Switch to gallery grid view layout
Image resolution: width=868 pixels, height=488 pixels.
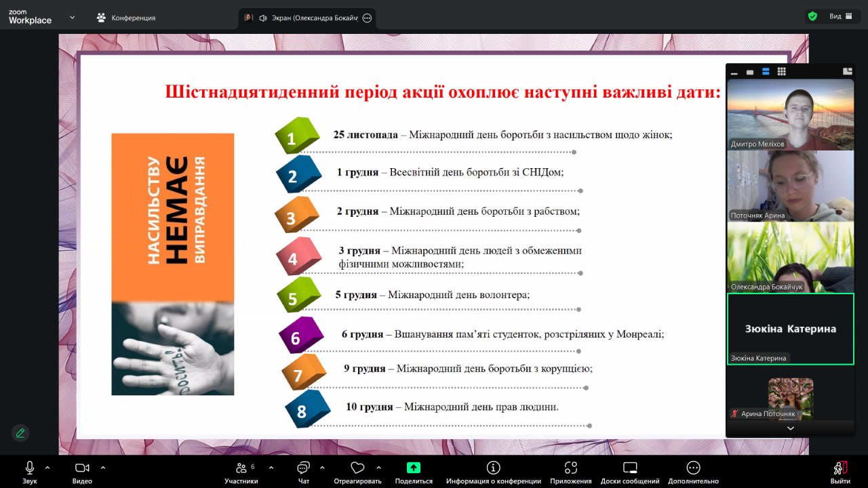[x=781, y=72]
